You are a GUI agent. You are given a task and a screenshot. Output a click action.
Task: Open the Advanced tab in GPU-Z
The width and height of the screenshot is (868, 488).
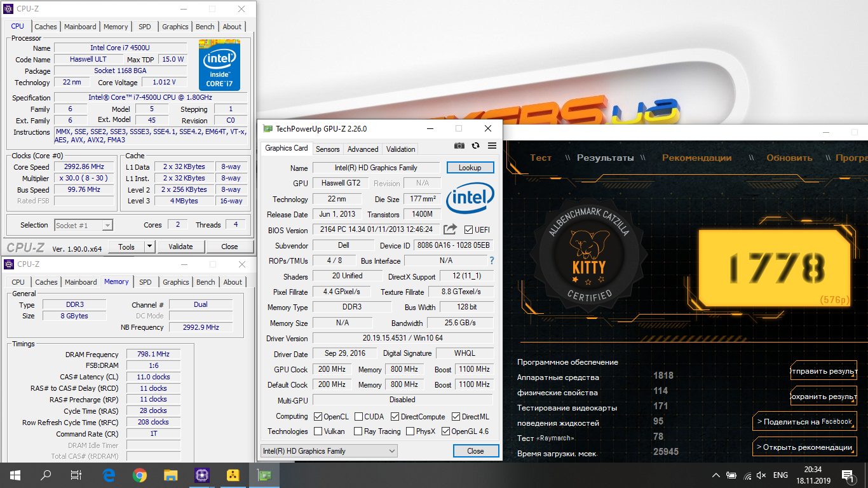[x=363, y=149]
